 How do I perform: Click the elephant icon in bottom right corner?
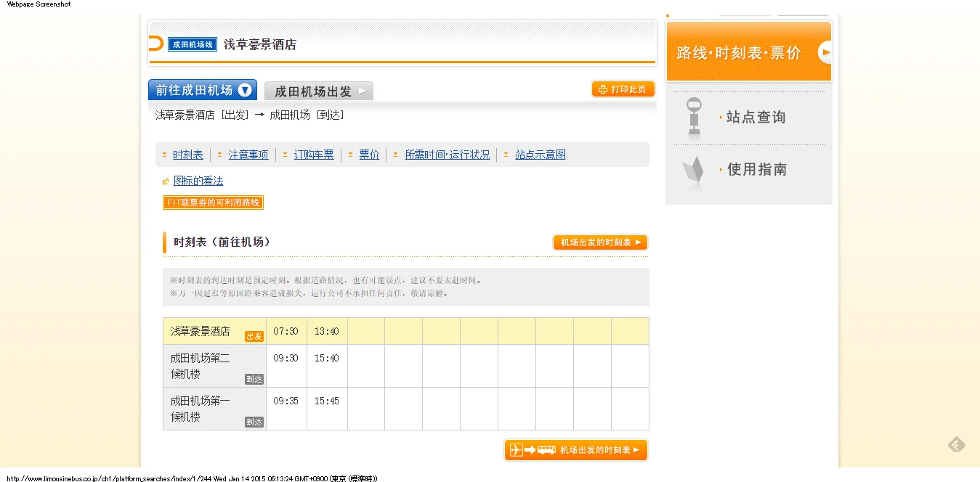(x=956, y=444)
